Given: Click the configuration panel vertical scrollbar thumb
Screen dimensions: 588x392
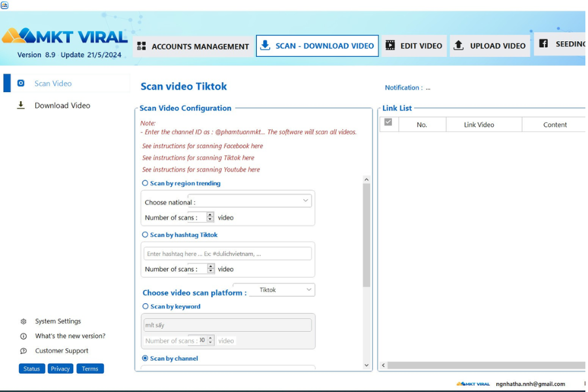Looking at the screenshot, I should [x=367, y=235].
